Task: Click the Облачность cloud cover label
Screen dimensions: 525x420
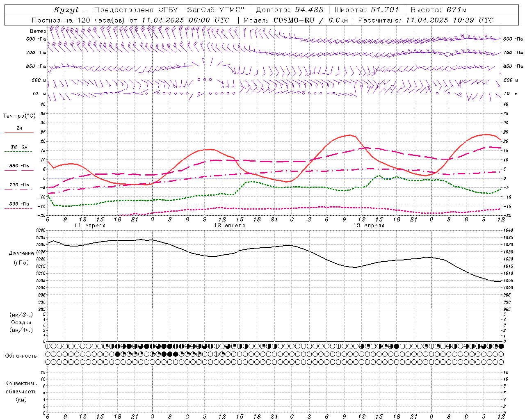Action: tap(21, 356)
